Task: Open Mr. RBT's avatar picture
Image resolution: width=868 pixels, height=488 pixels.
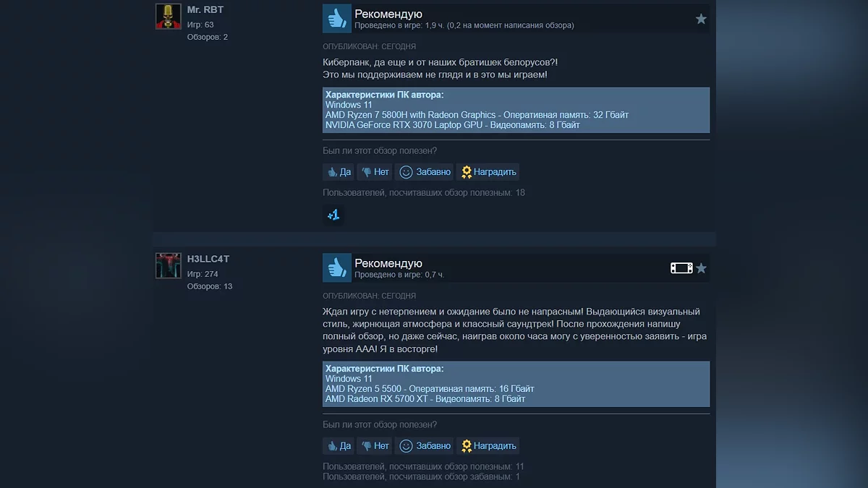Action: click(x=169, y=17)
